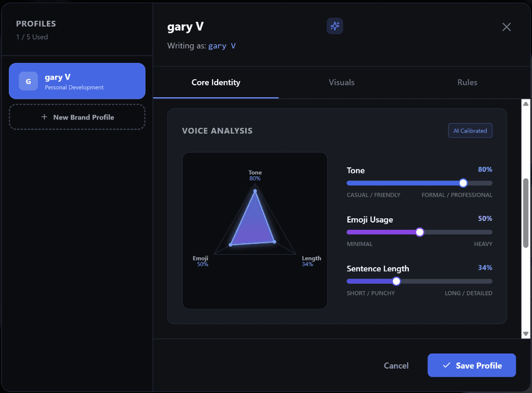Viewport: 532px width, 393px height.
Task: Click scrollbar down arrow in content panel
Action: (x=525, y=334)
